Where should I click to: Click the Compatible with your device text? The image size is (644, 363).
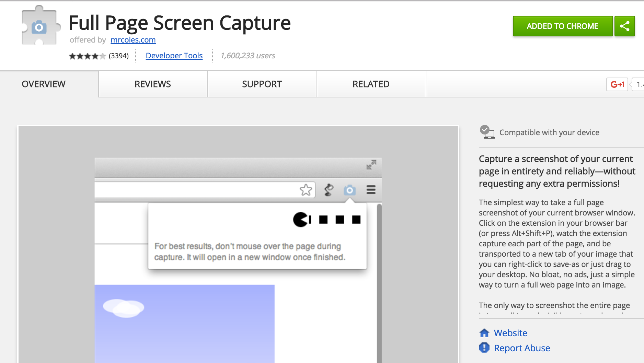[549, 132]
